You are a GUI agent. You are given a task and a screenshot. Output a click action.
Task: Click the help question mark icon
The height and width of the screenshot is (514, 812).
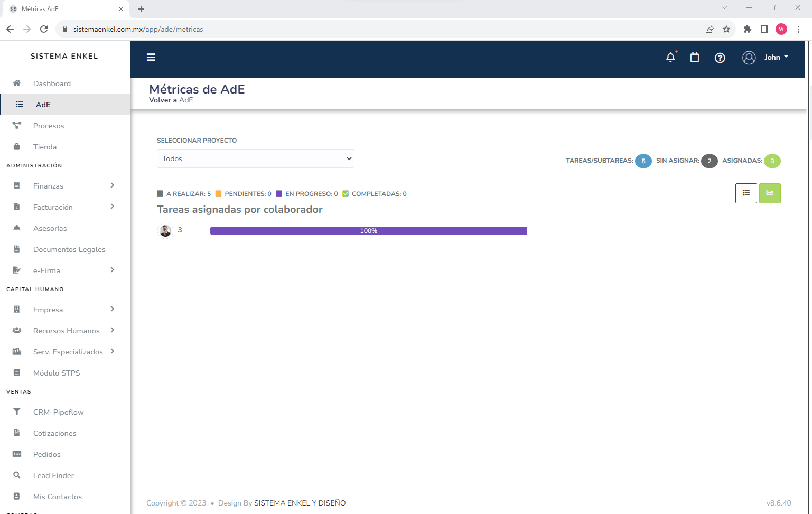tap(720, 58)
